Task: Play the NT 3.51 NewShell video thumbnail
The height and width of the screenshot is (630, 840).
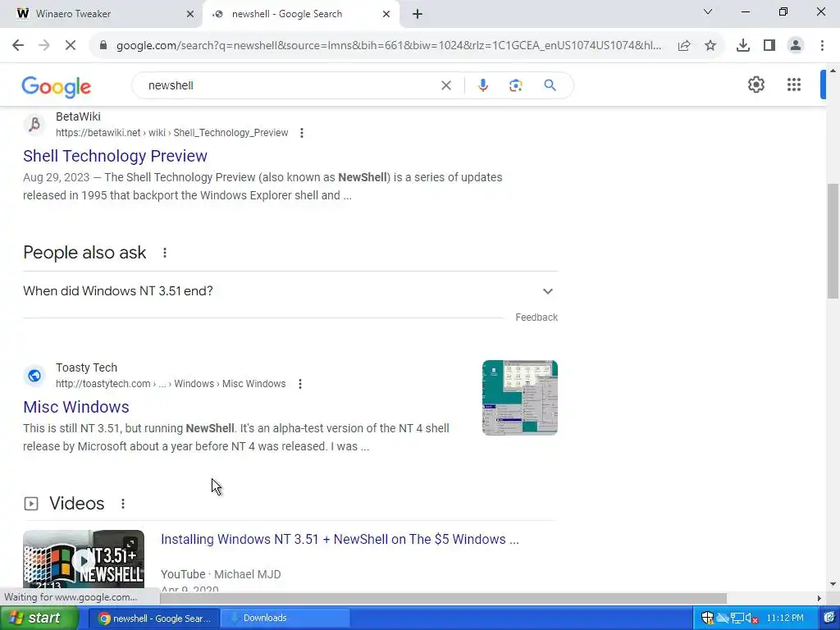Action: coord(84,560)
